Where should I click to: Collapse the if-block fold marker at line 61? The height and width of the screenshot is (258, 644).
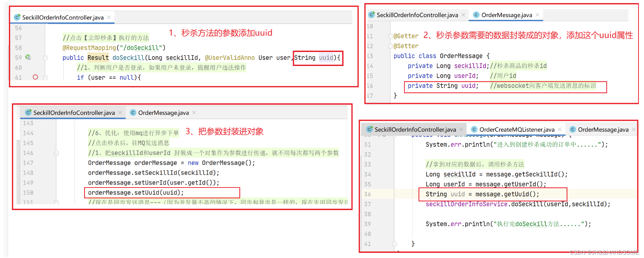coord(45,78)
